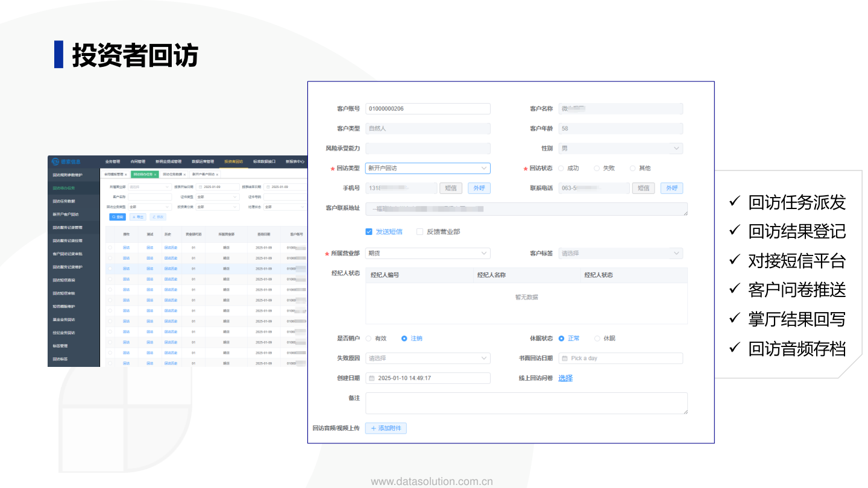This screenshot has width=868, height=488.
Task: Open 回访短信查询 in the sidebar
Action: 74,280
